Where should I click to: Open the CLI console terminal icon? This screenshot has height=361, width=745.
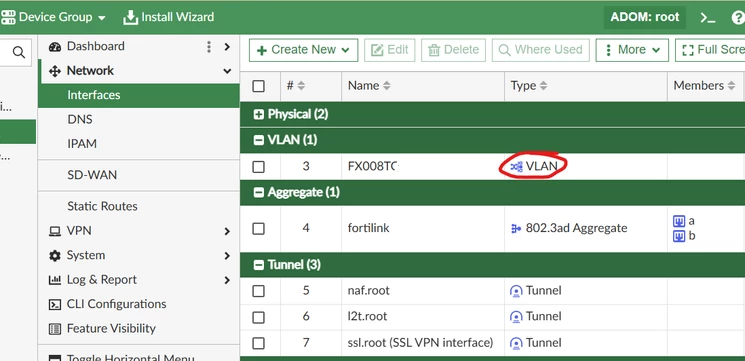(707, 18)
